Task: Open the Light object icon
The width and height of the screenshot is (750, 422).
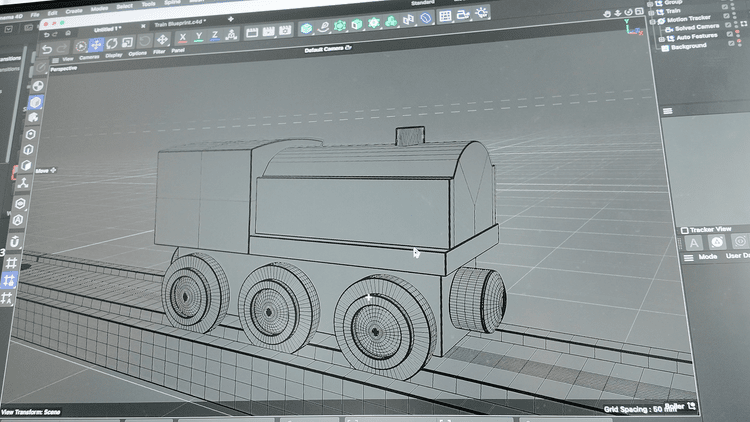Action: (481, 13)
